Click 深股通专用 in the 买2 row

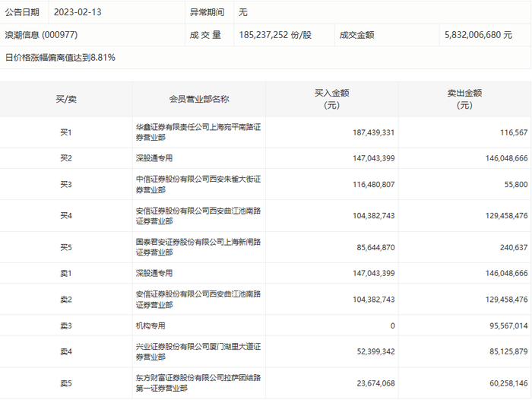pyautogui.click(x=154, y=158)
